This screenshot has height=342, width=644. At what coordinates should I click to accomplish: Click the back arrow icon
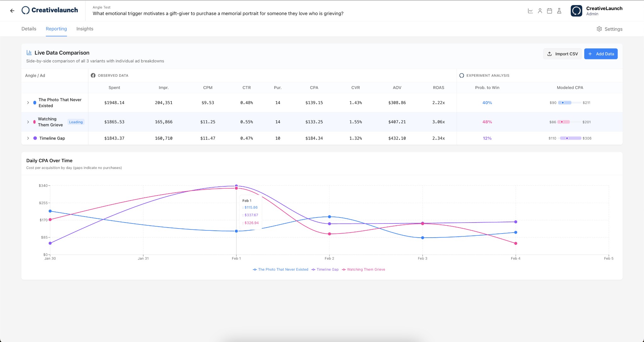tap(12, 11)
